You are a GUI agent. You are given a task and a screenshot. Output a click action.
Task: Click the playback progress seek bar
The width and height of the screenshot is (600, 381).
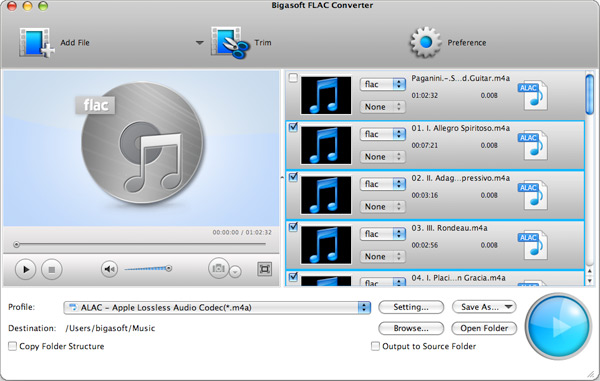pos(141,244)
